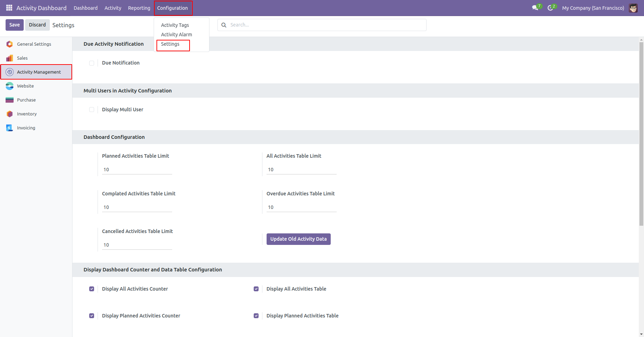Choose Settings from Configuration dropdown
Image resolution: width=644 pixels, height=337 pixels.
pyautogui.click(x=170, y=44)
